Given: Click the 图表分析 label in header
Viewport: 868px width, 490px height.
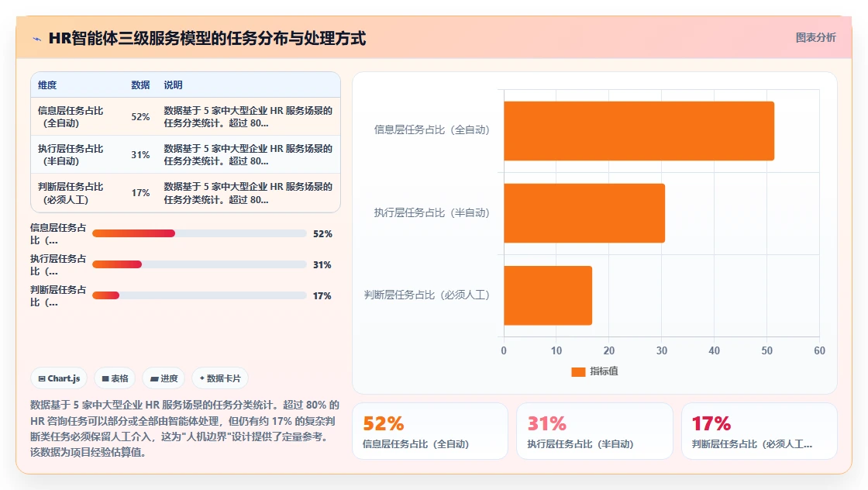Looking at the screenshot, I should coord(815,38).
